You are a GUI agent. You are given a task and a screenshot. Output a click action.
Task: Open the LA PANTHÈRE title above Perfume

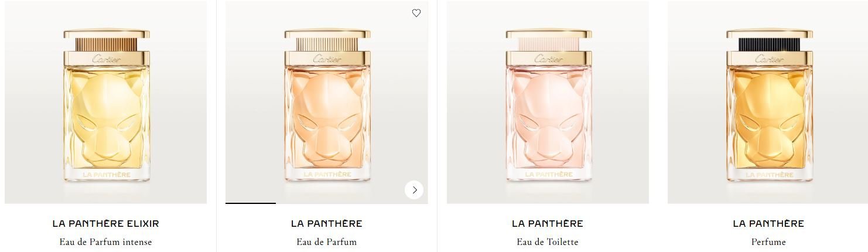coord(768,223)
